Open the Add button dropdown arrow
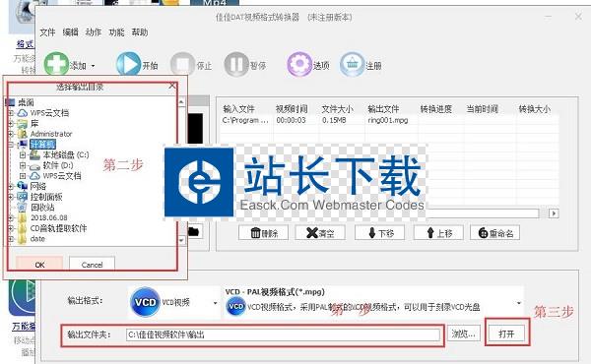The height and width of the screenshot is (364, 591). pyautogui.click(x=94, y=66)
